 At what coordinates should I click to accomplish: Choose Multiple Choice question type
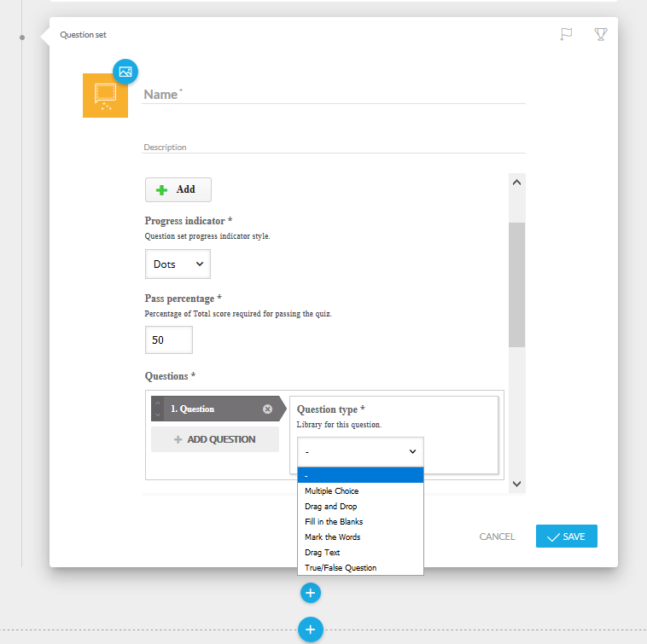click(360, 490)
